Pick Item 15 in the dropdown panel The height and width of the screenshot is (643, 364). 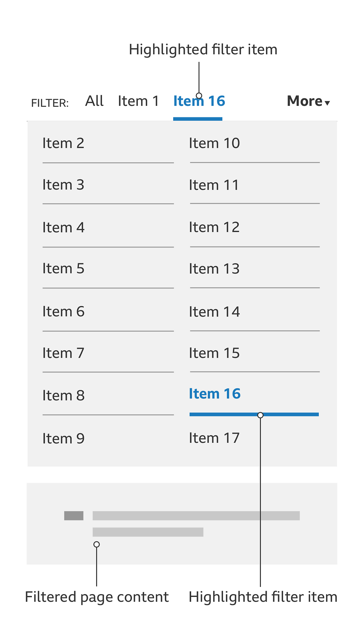pyautogui.click(x=214, y=353)
